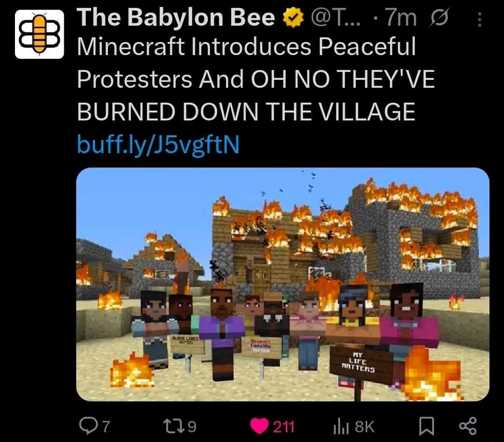Click the gold verified badge
Image resolution: width=504 pixels, height=442 pixels.
pos(293,17)
